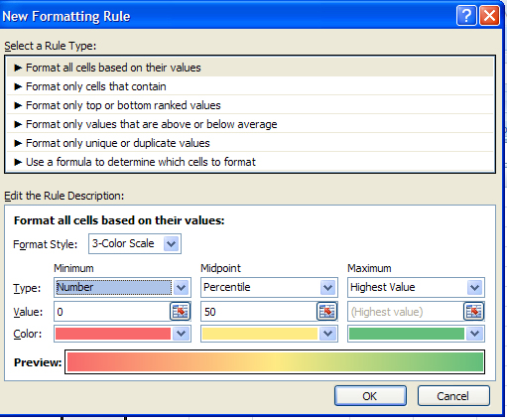Click the Midpoint Value field containing 50
507x420 pixels.
point(259,312)
